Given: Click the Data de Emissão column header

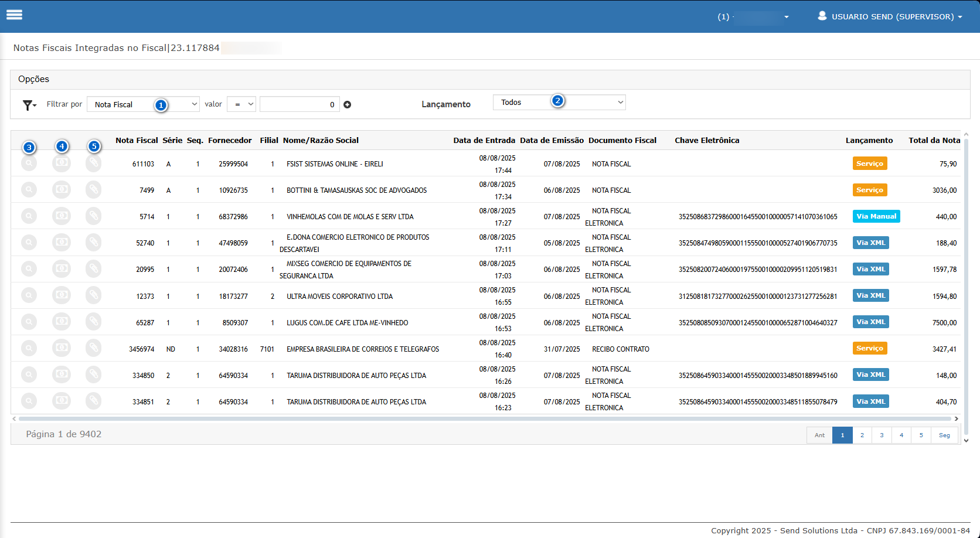Looking at the screenshot, I should 552,140.
